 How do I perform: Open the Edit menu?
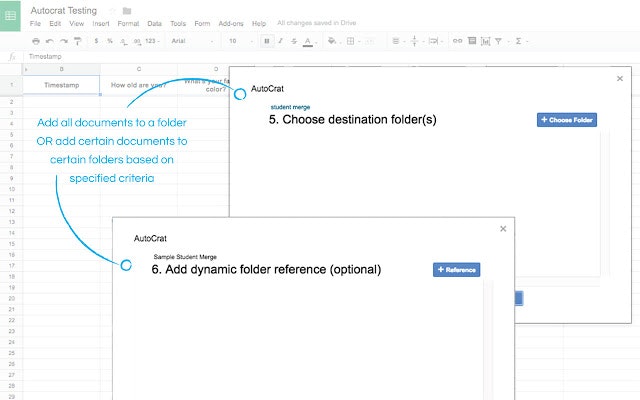[55, 24]
